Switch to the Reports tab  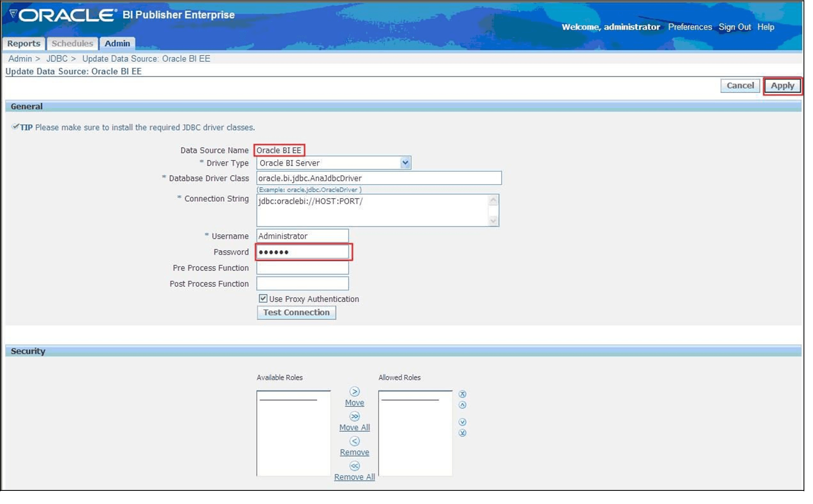[x=23, y=44]
